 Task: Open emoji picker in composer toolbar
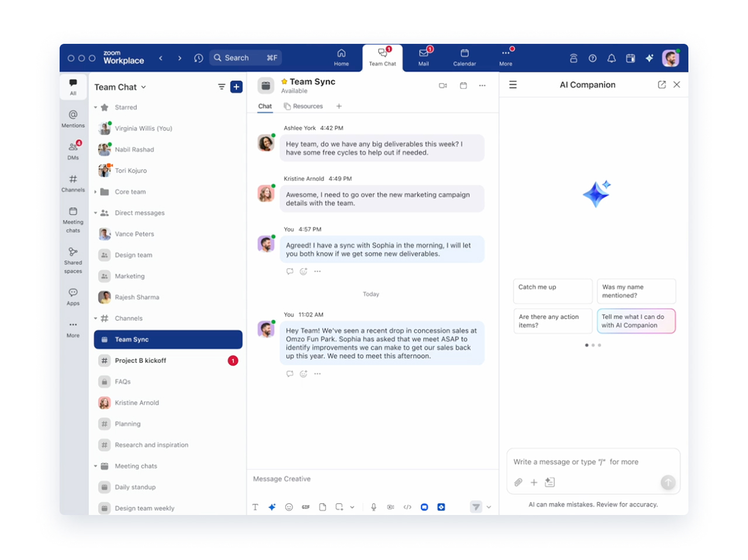[289, 507]
